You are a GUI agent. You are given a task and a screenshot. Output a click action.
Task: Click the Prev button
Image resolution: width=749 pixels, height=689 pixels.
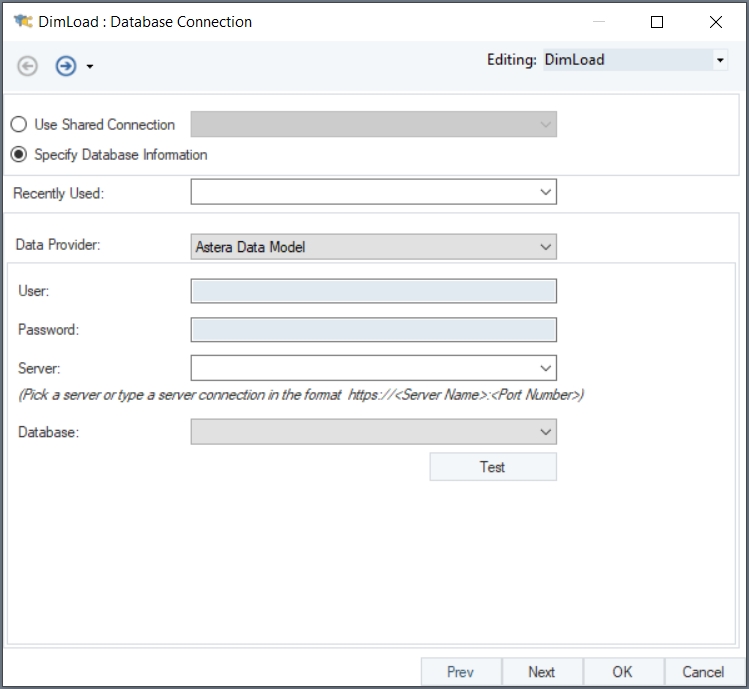[x=460, y=672]
